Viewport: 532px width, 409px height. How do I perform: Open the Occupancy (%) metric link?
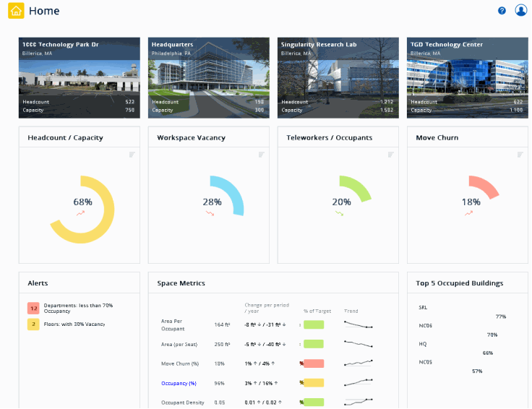click(x=178, y=382)
